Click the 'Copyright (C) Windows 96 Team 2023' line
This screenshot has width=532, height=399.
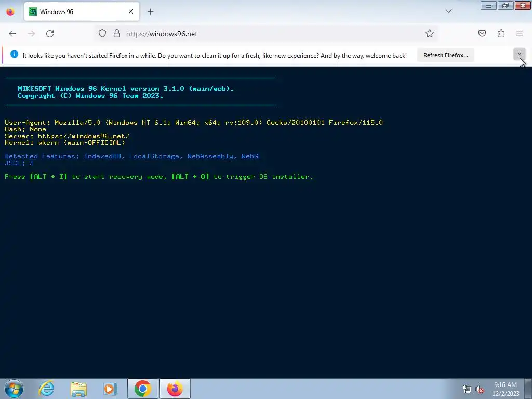click(x=90, y=96)
